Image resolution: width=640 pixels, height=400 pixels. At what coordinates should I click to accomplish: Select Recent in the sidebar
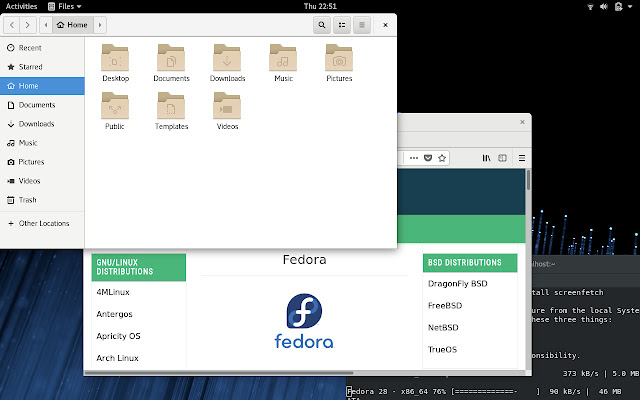42,48
